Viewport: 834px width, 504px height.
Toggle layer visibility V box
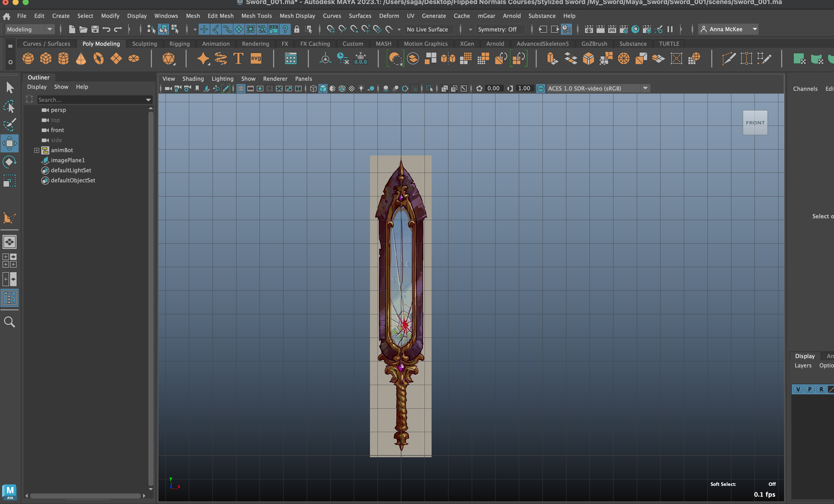tap(798, 389)
